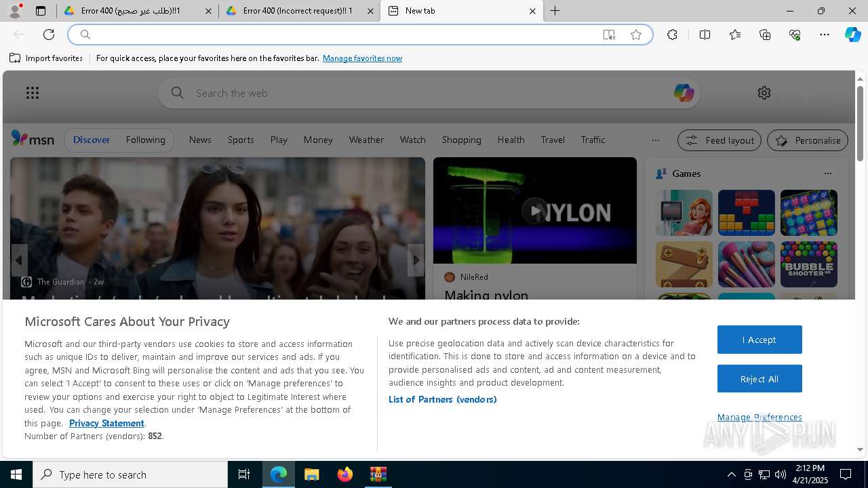
Task: Open the Extensions puzzle icon
Action: pos(672,35)
